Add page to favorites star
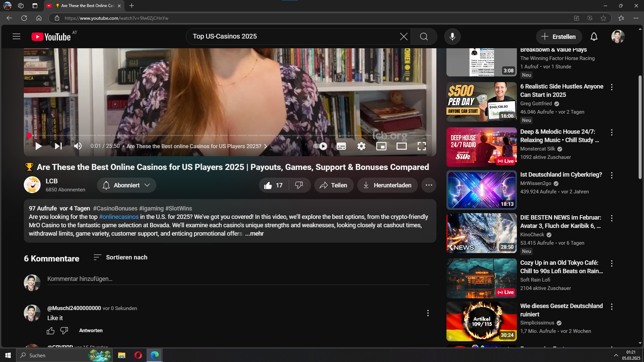Screen dimensions: 644x362 pos(603,18)
